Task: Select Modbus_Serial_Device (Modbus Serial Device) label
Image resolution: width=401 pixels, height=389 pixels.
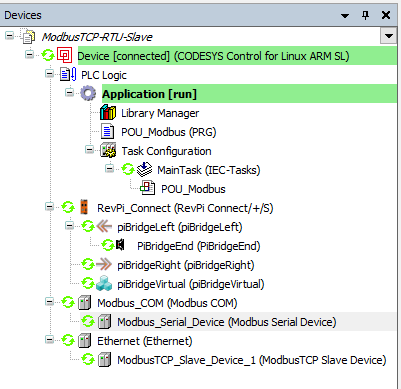Action: (x=227, y=322)
